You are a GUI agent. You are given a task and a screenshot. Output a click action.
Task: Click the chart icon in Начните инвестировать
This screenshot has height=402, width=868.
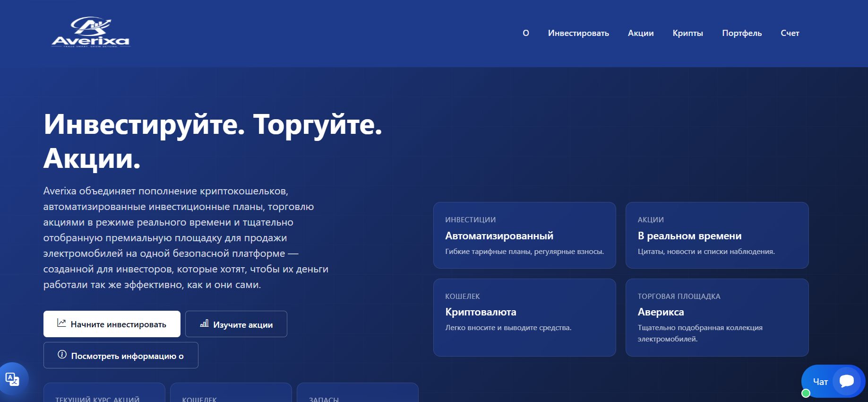pos(61,323)
